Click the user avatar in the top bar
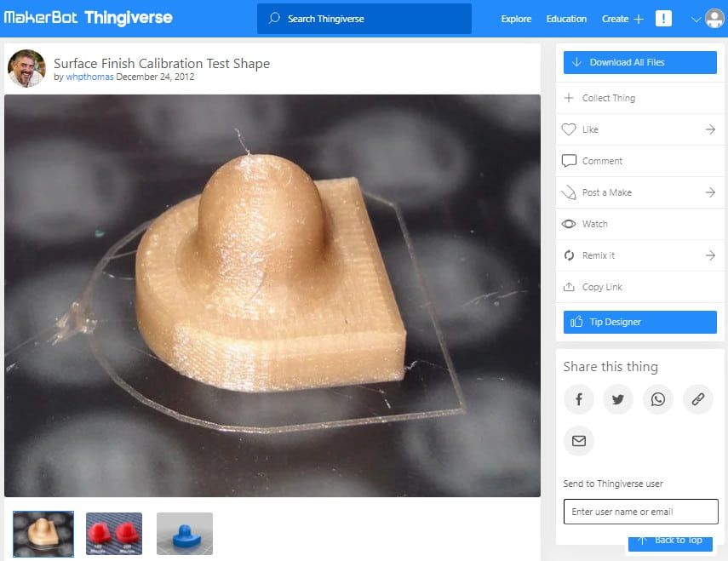Screen dimensions: 728x561 pyautogui.click(x=714, y=18)
